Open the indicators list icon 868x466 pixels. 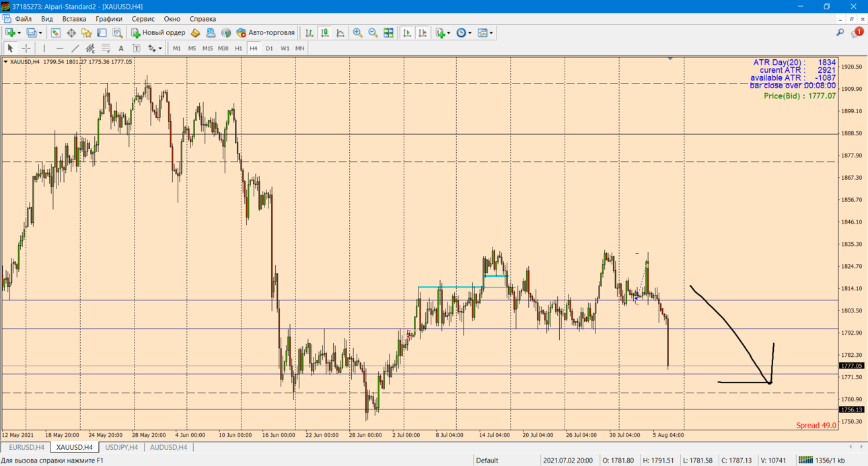[x=440, y=32]
